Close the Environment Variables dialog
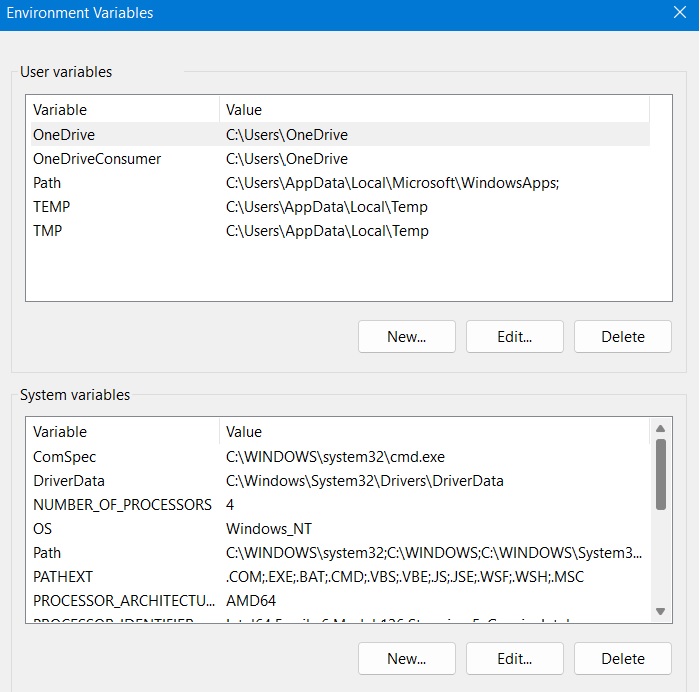The height and width of the screenshot is (692, 700). 679,13
